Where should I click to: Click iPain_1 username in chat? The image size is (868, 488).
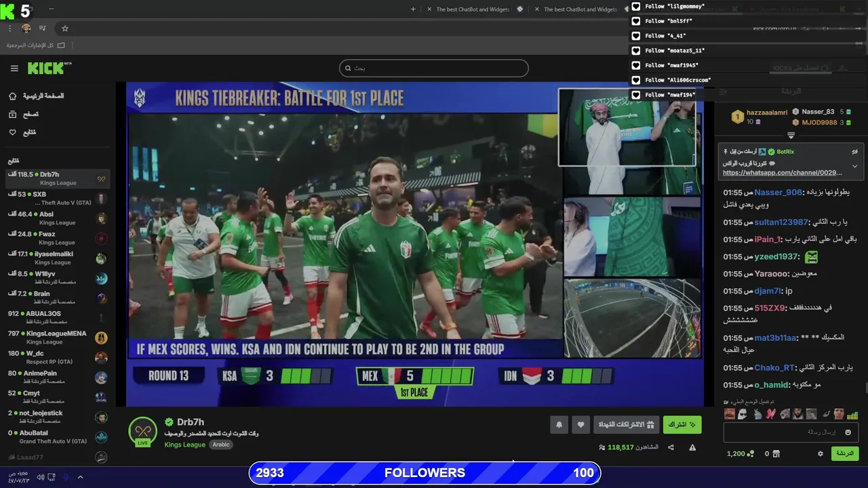768,239
